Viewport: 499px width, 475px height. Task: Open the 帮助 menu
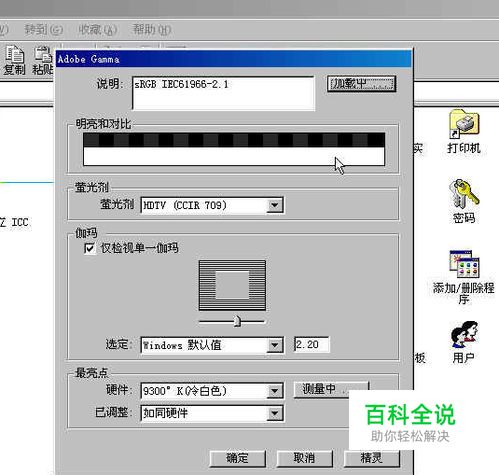[x=152, y=30]
